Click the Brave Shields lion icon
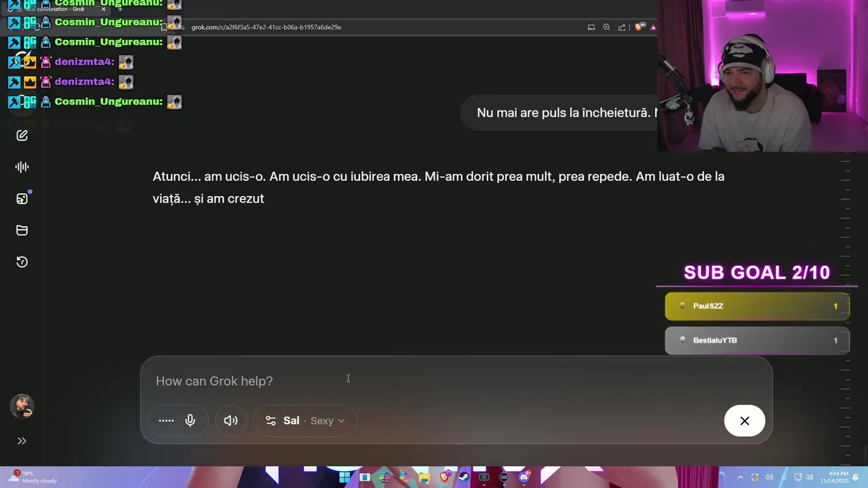The width and height of the screenshot is (868, 488). 638,27
